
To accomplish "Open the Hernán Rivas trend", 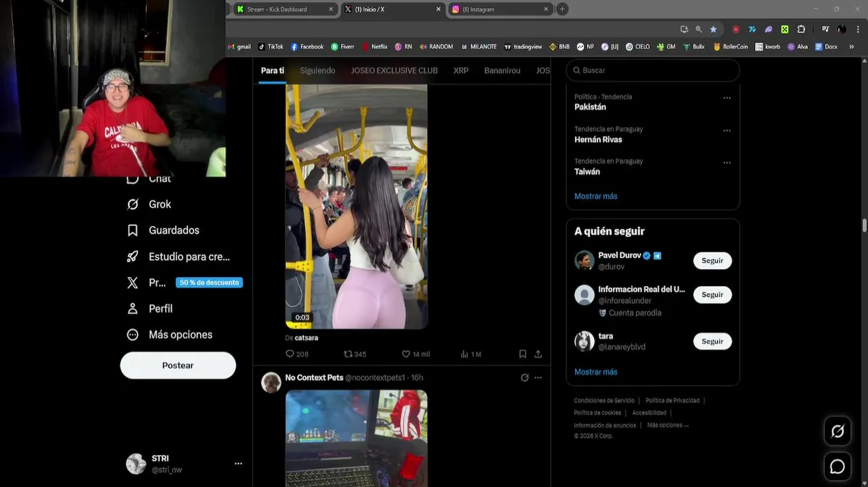I will 598,139.
